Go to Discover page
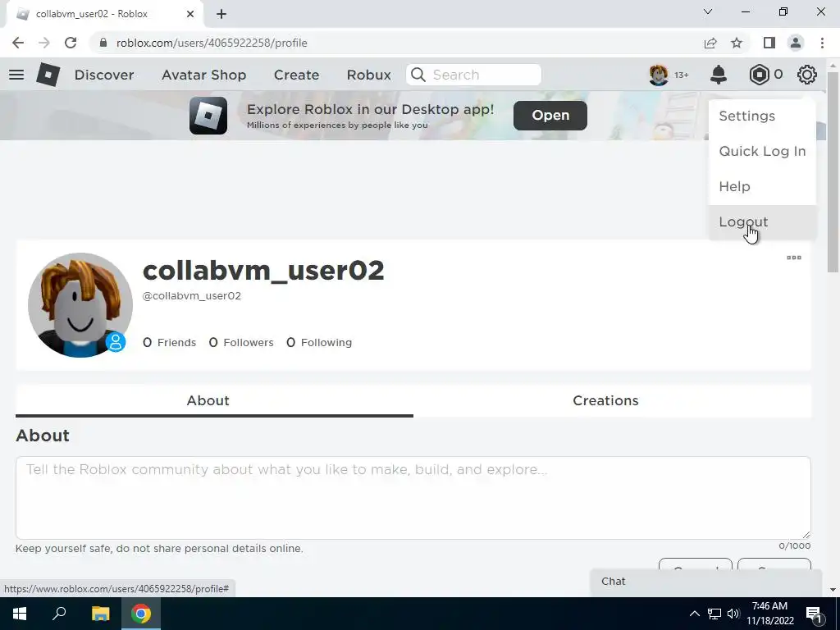This screenshot has height=630, width=840. (104, 75)
